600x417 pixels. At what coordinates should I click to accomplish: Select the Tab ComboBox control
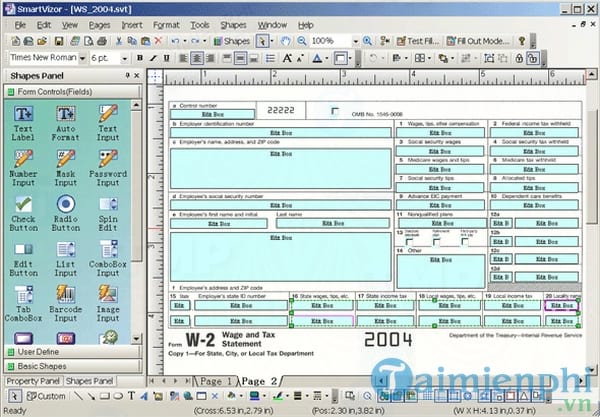pos(23,304)
